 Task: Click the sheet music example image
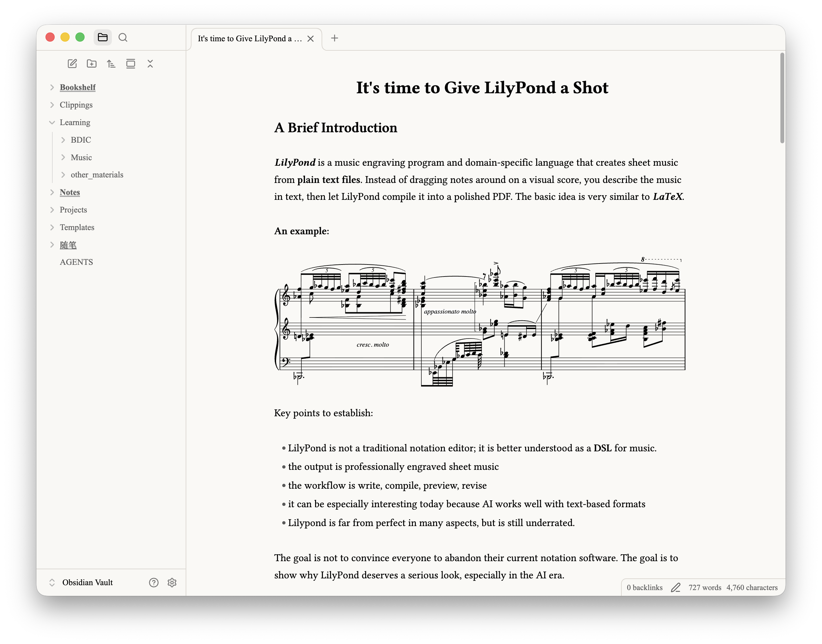pyautogui.click(x=480, y=323)
